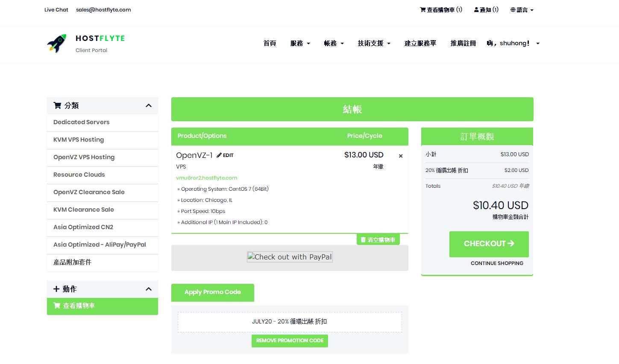The image size is (619, 364).
Task: Select OpenVZ Clearance Sale category
Action: tap(103, 192)
